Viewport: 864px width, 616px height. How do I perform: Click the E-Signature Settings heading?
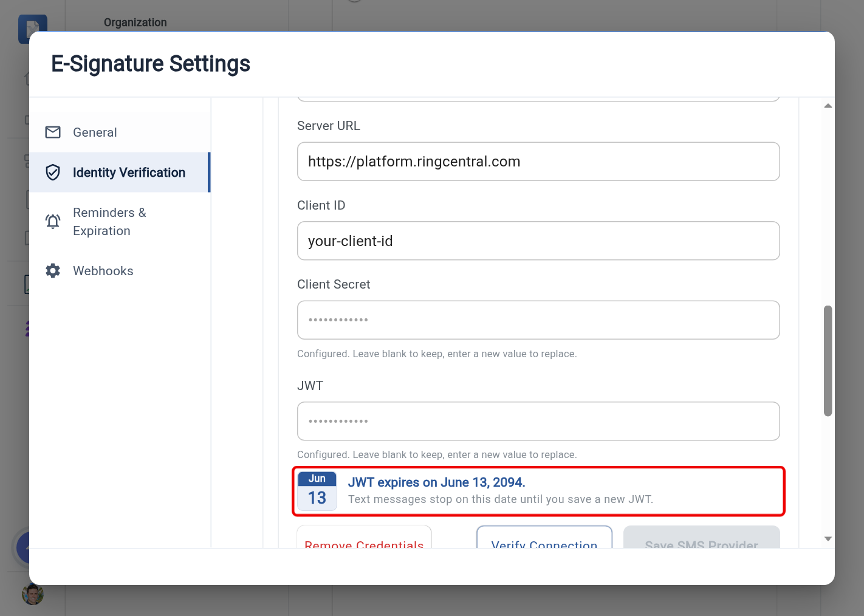[151, 64]
